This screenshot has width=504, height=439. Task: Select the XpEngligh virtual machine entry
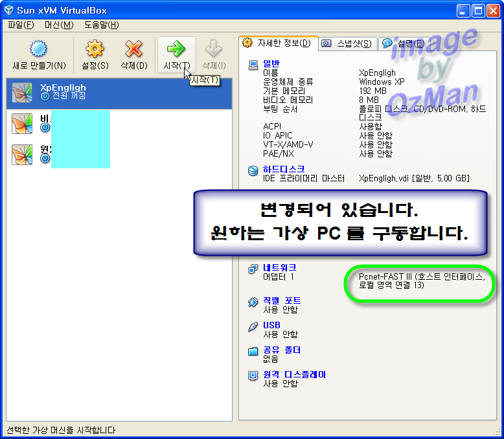tap(119, 93)
